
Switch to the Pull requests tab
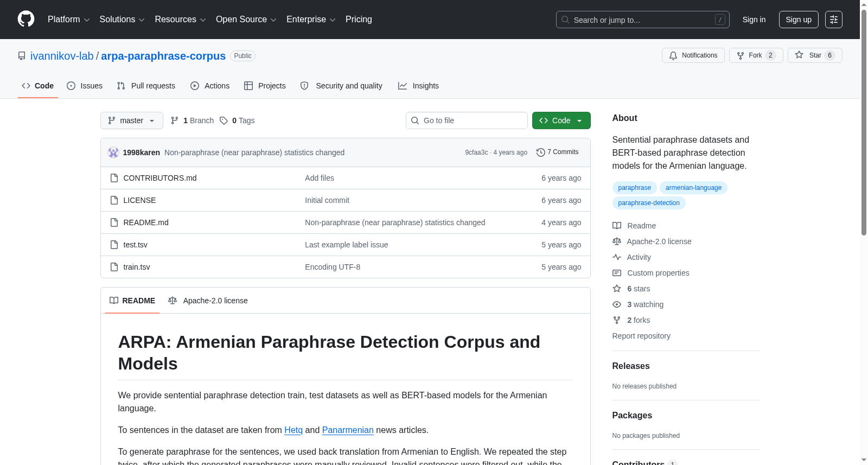click(146, 86)
